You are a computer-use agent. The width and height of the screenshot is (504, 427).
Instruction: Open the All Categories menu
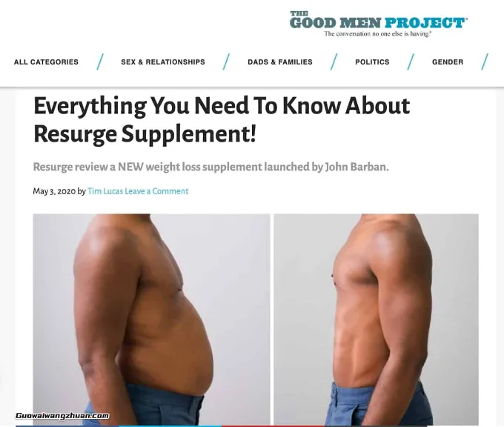pos(46,62)
